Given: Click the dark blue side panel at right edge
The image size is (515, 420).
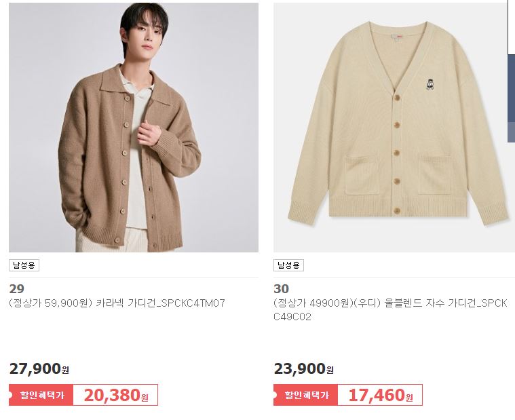Looking at the screenshot, I should tap(512, 98).
